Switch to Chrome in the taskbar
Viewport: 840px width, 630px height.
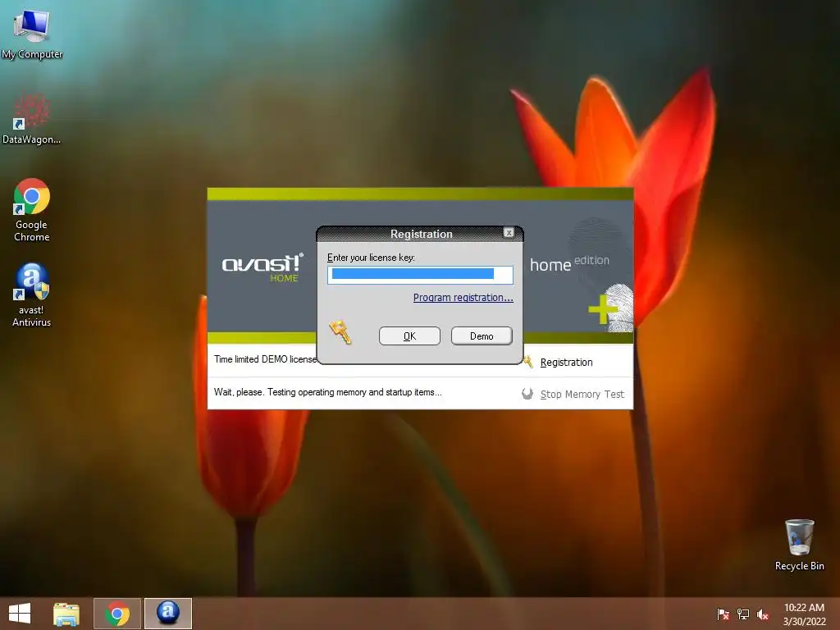click(x=117, y=614)
